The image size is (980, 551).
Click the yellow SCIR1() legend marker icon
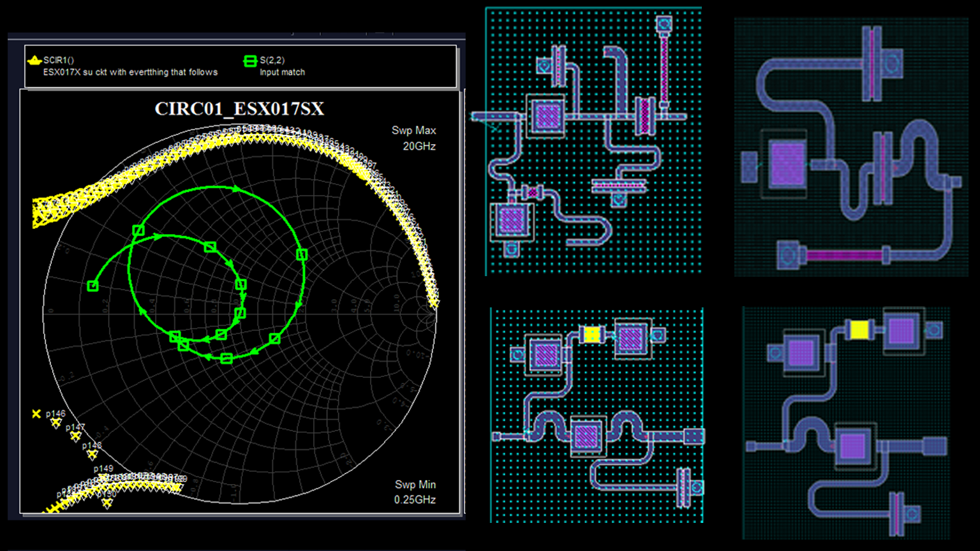34,61
